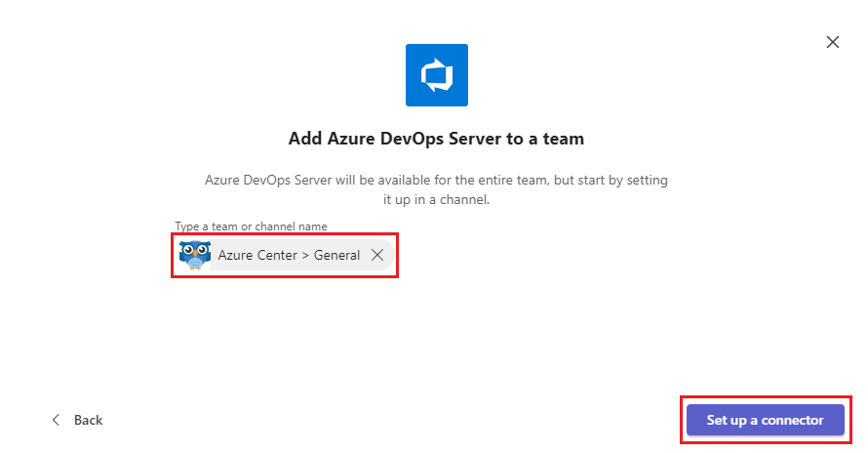
Task: Remove the Azure Center > General selection
Action: click(x=377, y=256)
